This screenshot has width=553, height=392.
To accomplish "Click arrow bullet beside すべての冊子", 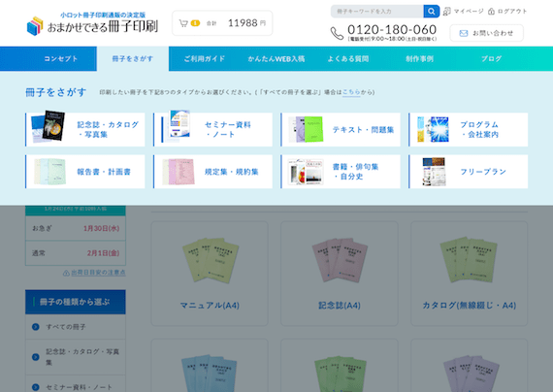I will coord(36,327).
